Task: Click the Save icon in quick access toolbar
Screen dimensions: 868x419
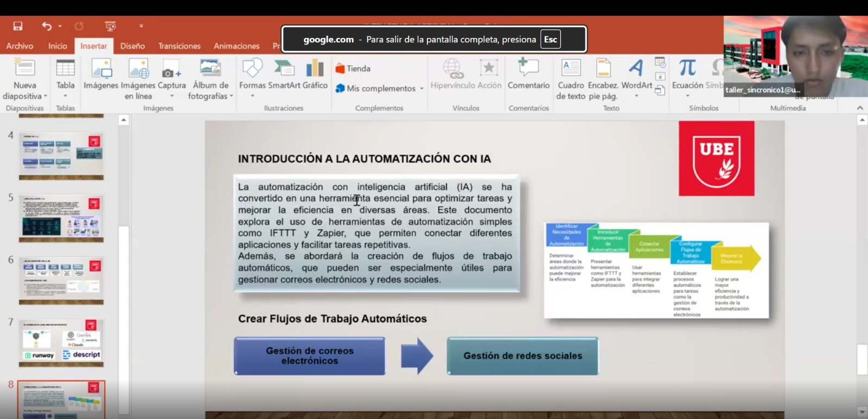Action: tap(18, 26)
